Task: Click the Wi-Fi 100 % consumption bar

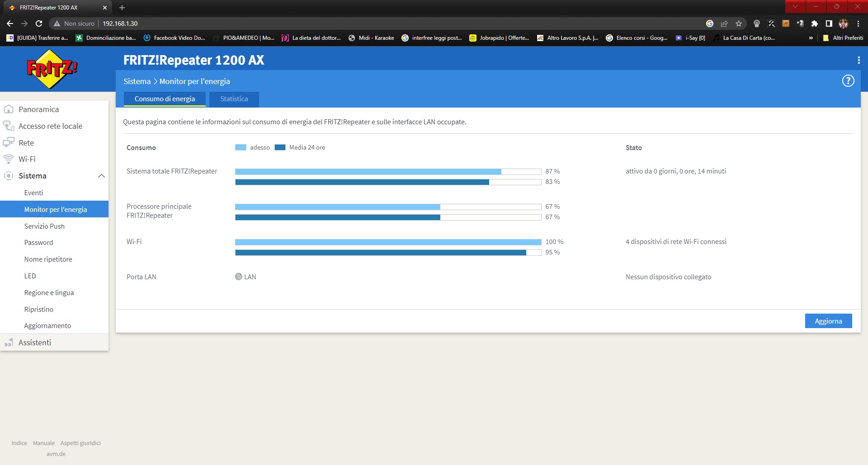Action: click(x=388, y=242)
